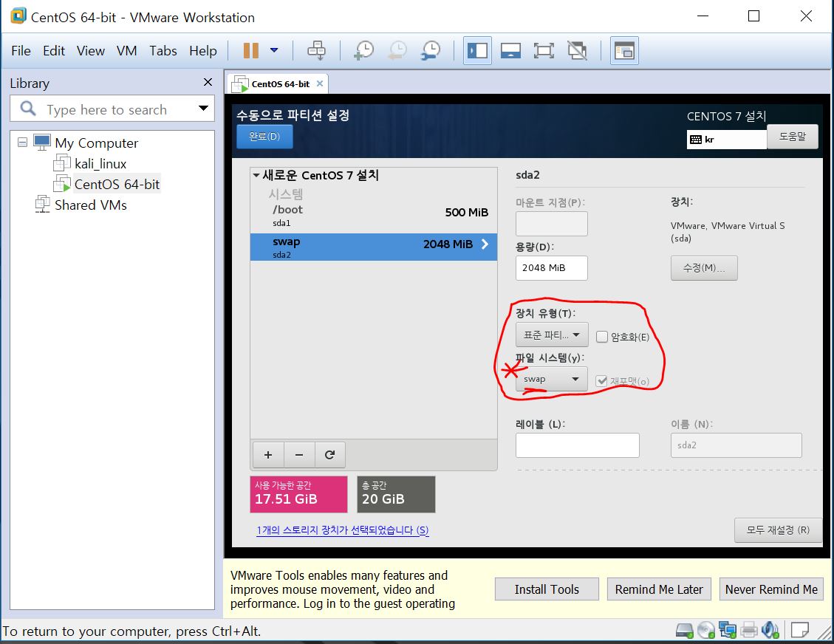
Task: Take a snapshot using the clock-plus icon
Action: click(364, 50)
